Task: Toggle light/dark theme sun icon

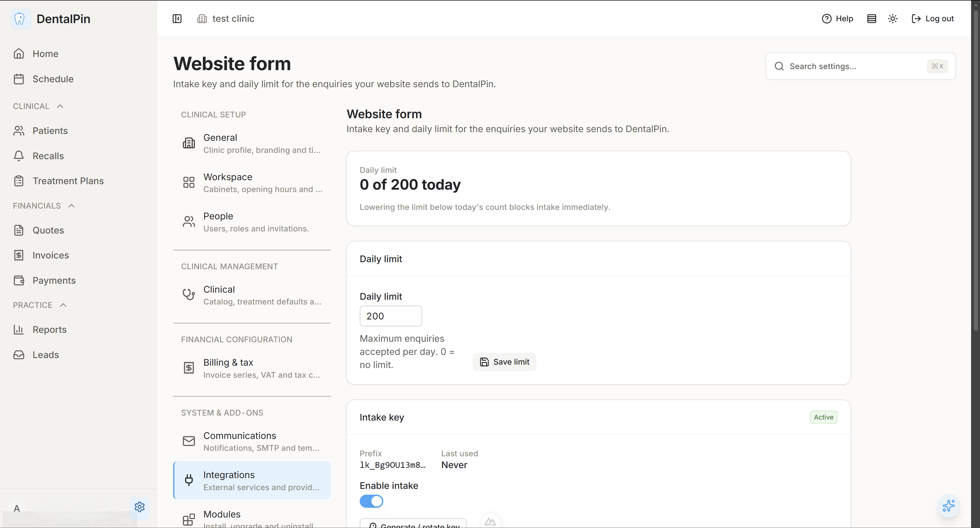Action: click(893, 19)
